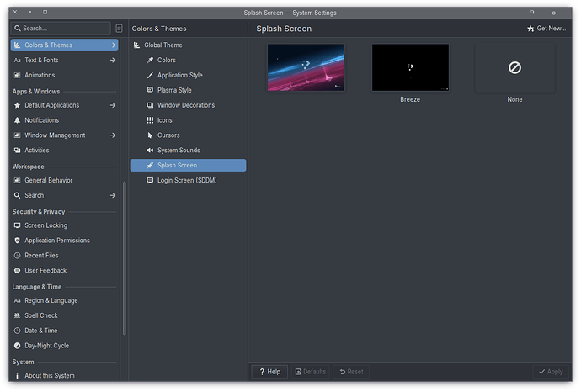The height and width of the screenshot is (392, 581).
Task: Click the Get New... button
Action: pos(546,29)
